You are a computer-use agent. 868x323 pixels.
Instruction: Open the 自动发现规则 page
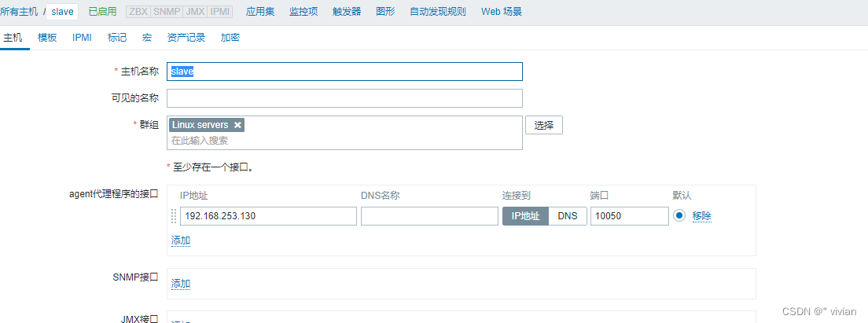tap(438, 12)
